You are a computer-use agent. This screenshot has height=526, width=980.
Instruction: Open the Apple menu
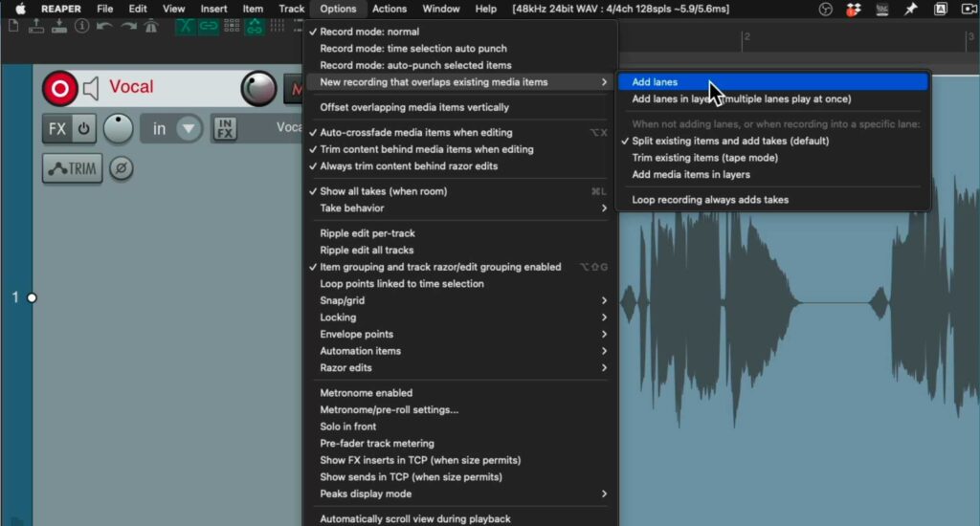(x=20, y=9)
